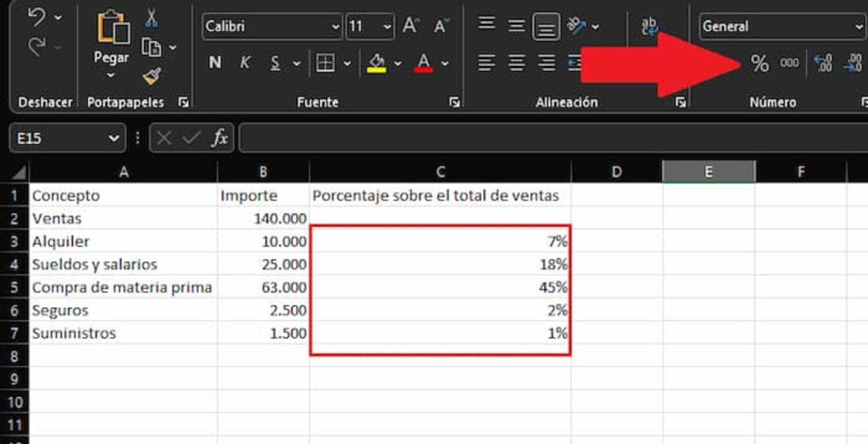Select column C header
Screen dimensions: 868x444
[440, 172]
